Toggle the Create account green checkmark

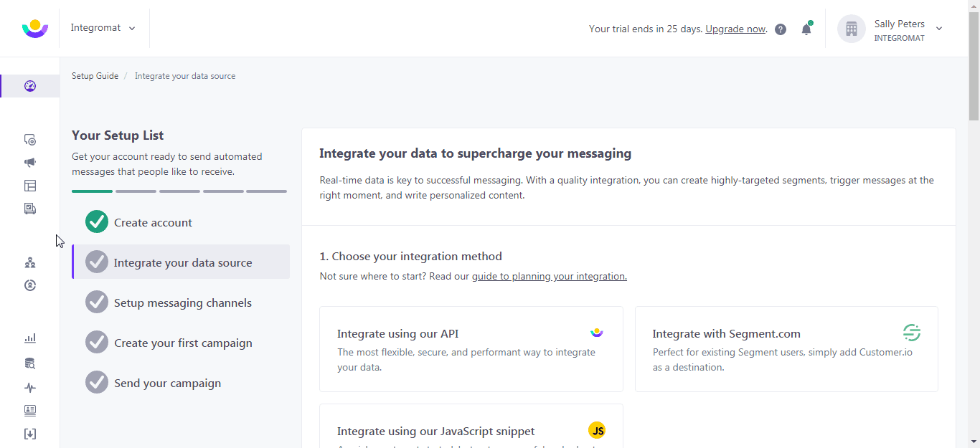pos(97,222)
